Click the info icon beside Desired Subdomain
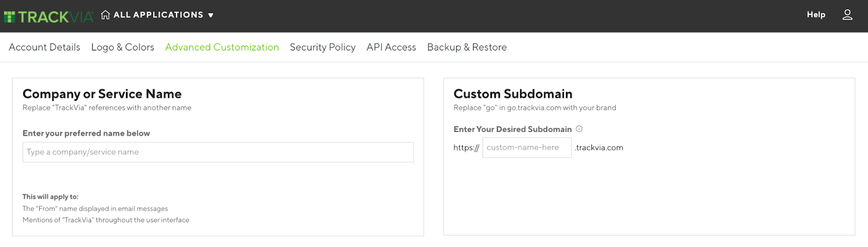 (x=579, y=129)
